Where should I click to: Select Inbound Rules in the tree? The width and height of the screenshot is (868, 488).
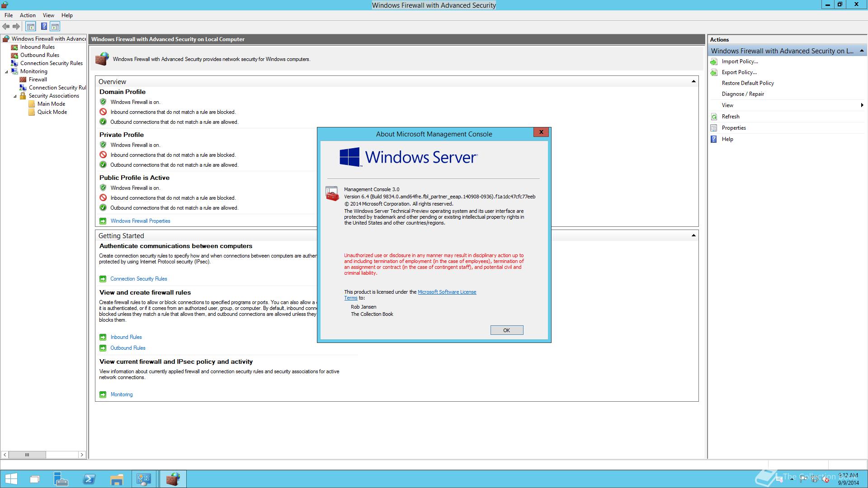coord(37,47)
